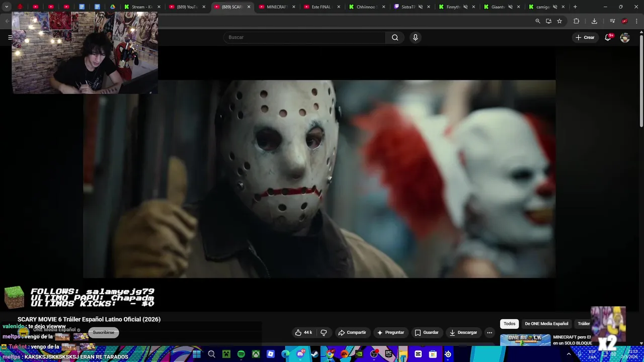Show hidden system tray icons chevron
The height and width of the screenshot is (362, 644).
[569, 354]
